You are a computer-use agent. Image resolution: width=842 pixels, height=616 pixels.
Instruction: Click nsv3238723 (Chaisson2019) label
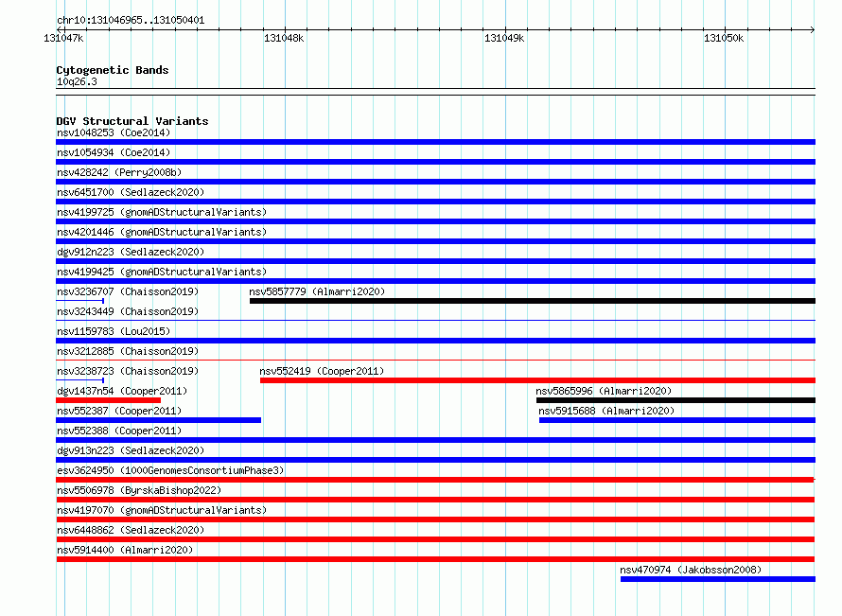(128, 371)
